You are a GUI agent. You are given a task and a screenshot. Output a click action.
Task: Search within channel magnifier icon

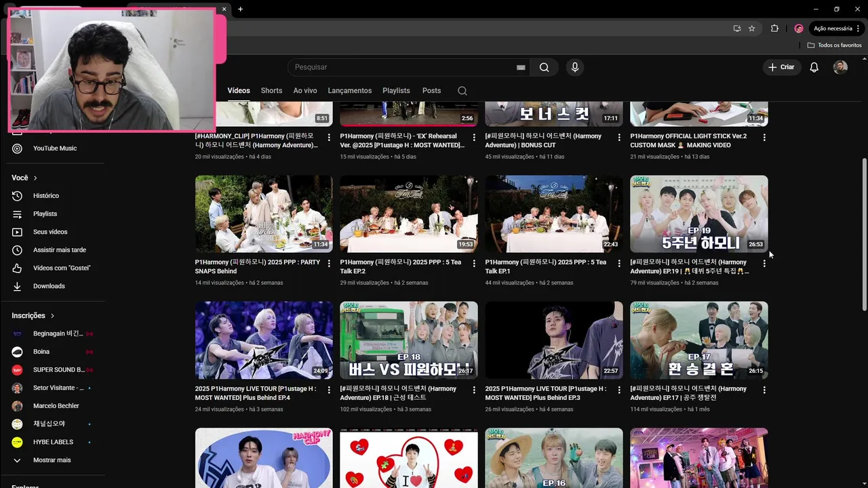pyautogui.click(x=462, y=91)
